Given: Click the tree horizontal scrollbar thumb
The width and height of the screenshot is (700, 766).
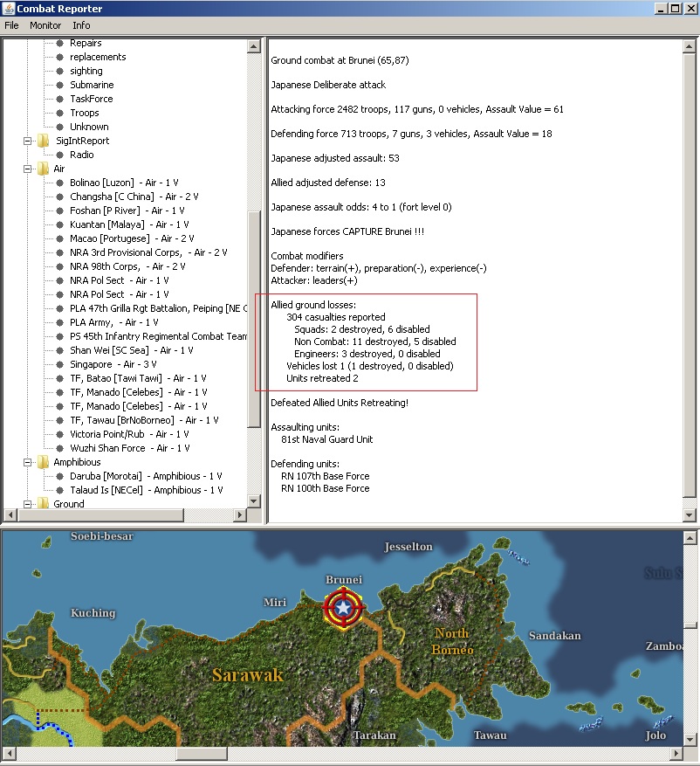Looking at the screenshot, I should tap(100, 515).
